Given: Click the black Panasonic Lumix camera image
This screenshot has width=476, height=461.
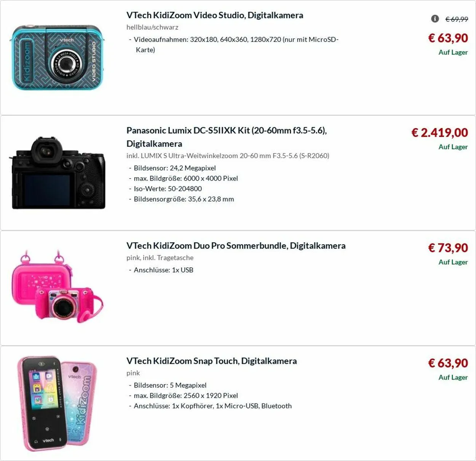Looking at the screenshot, I should coord(58,173).
